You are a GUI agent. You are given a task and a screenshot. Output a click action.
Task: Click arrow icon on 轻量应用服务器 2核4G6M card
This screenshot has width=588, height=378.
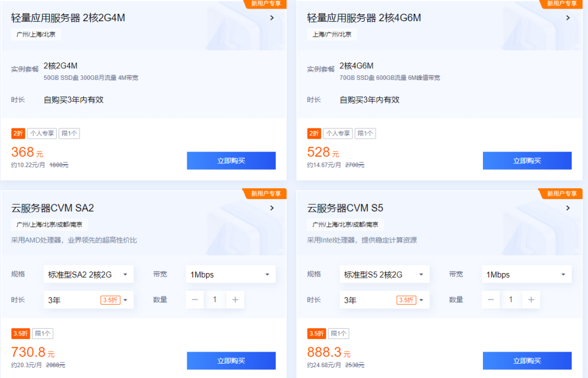tap(568, 18)
